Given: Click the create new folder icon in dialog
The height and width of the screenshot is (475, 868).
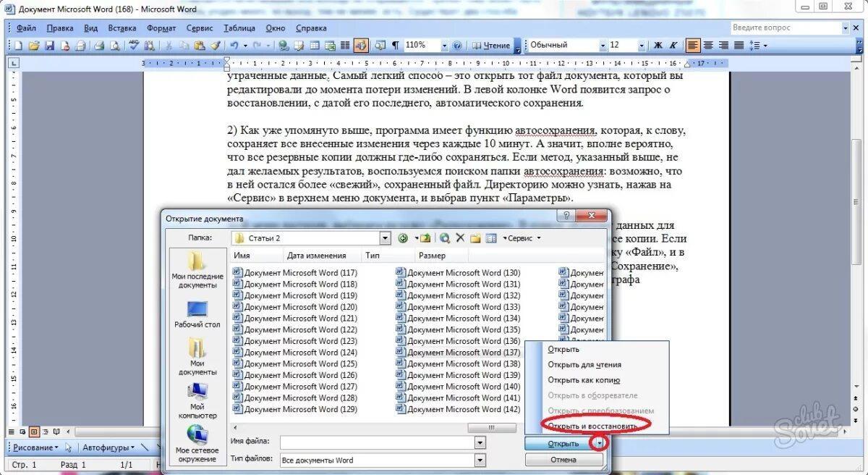Looking at the screenshot, I should point(475,238).
